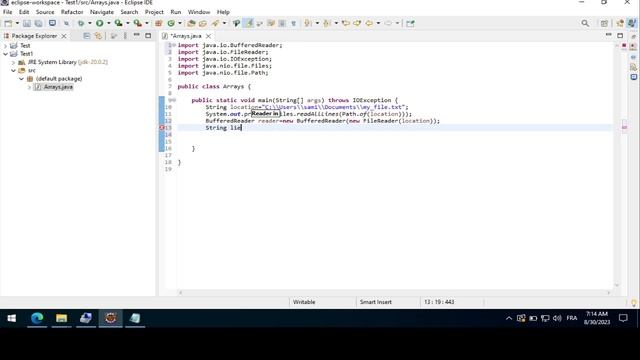Click the Pin Editor toolbar icon

(x=410, y=23)
